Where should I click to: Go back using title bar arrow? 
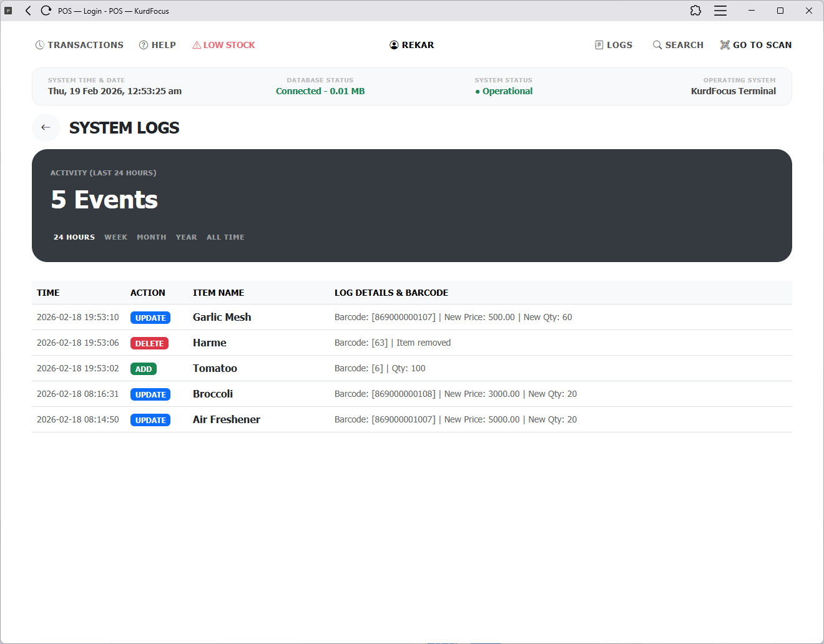tap(28, 11)
